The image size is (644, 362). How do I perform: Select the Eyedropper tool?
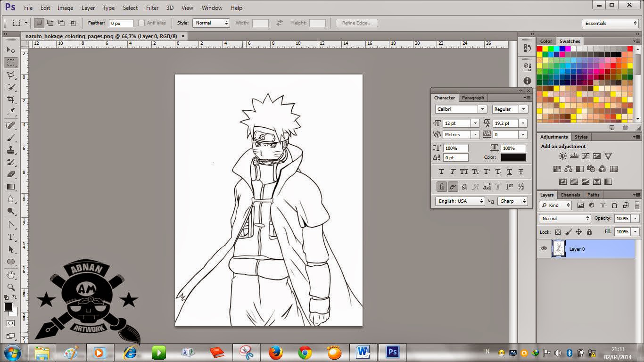point(10,112)
